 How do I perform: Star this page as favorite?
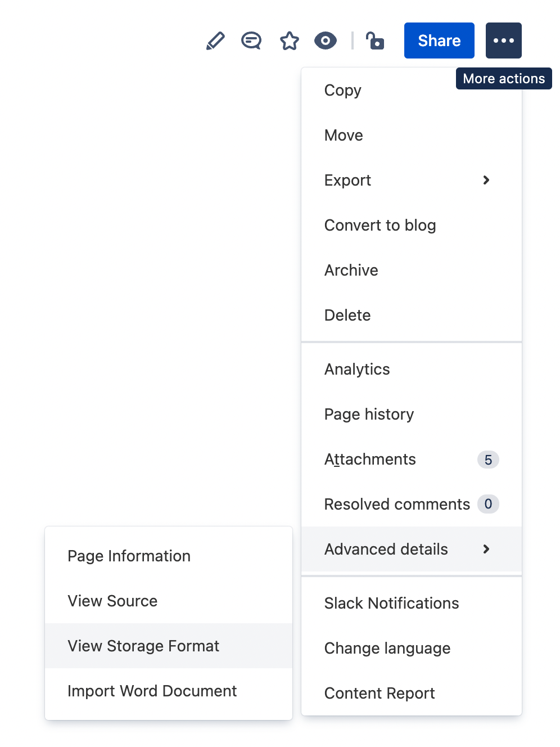(289, 40)
